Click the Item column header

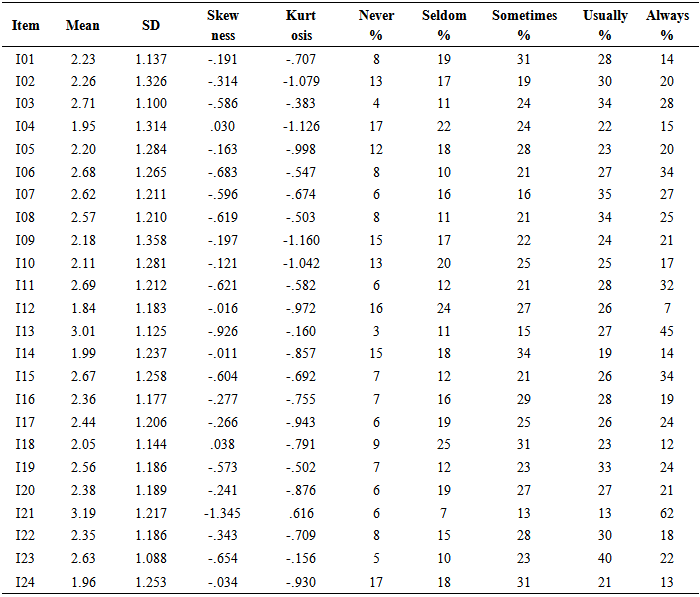pos(25,25)
